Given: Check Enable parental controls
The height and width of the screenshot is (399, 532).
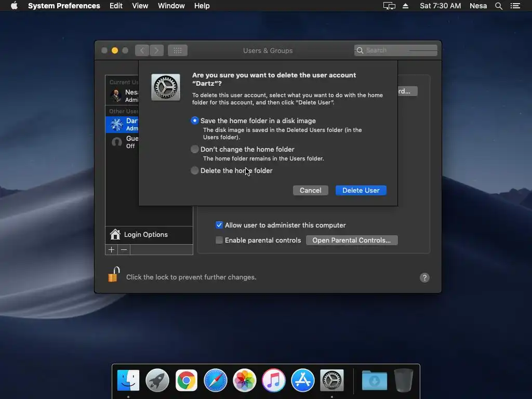Looking at the screenshot, I should pos(219,240).
